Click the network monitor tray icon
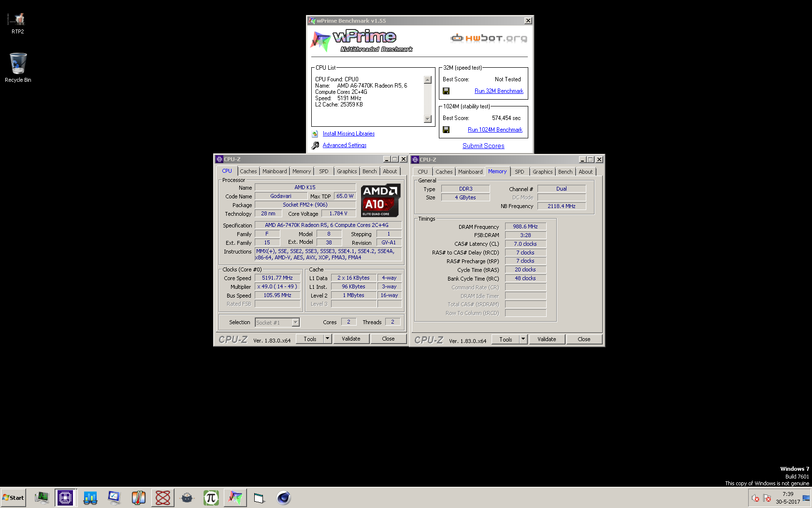Screen dimensions: 812x508 point(806,498)
